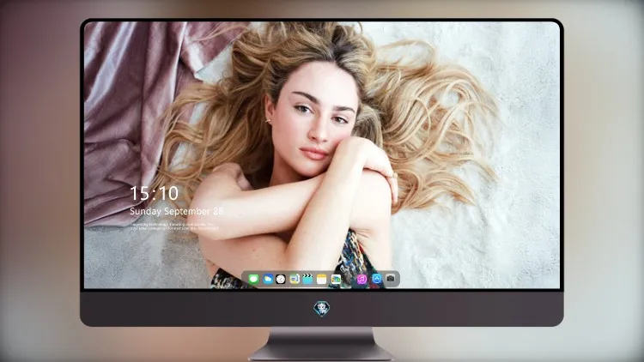Open the Camera app in dock
The width and height of the screenshot is (644, 362).
[x=391, y=279]
